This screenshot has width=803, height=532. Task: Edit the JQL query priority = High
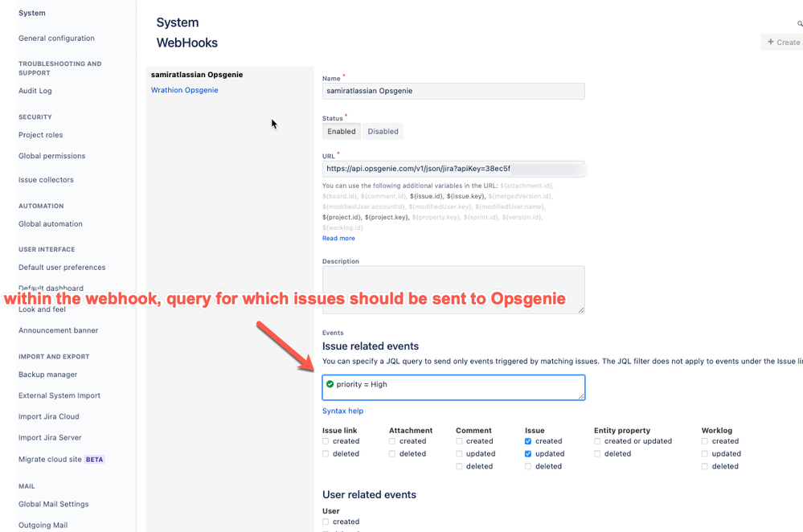tap(453, 387)
